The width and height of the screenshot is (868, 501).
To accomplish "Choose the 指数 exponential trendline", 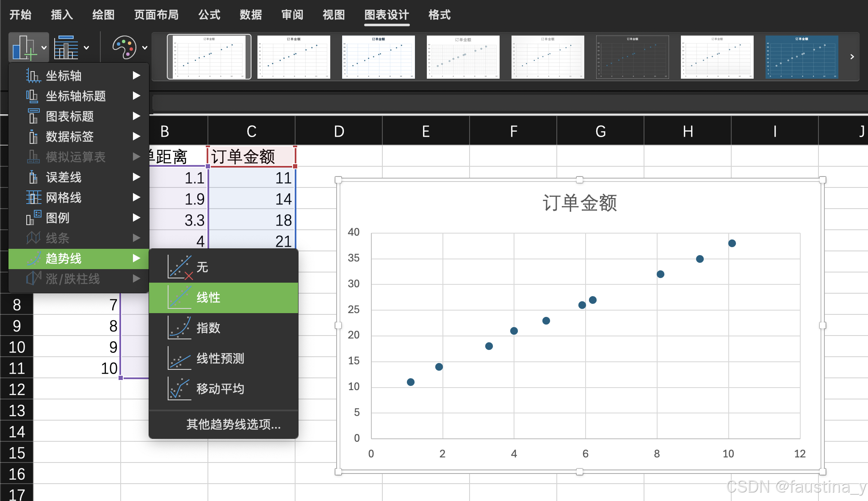I will pos(208,328).
